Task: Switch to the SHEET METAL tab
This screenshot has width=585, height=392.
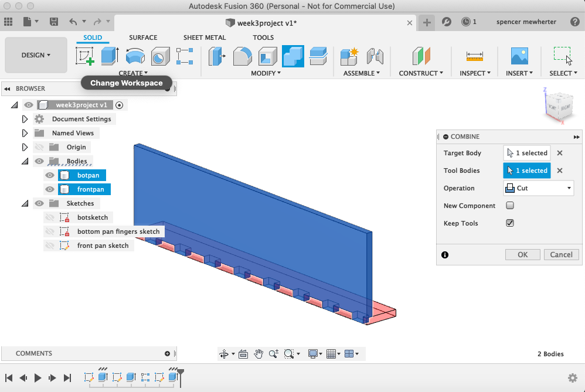Action: [205, 38]
